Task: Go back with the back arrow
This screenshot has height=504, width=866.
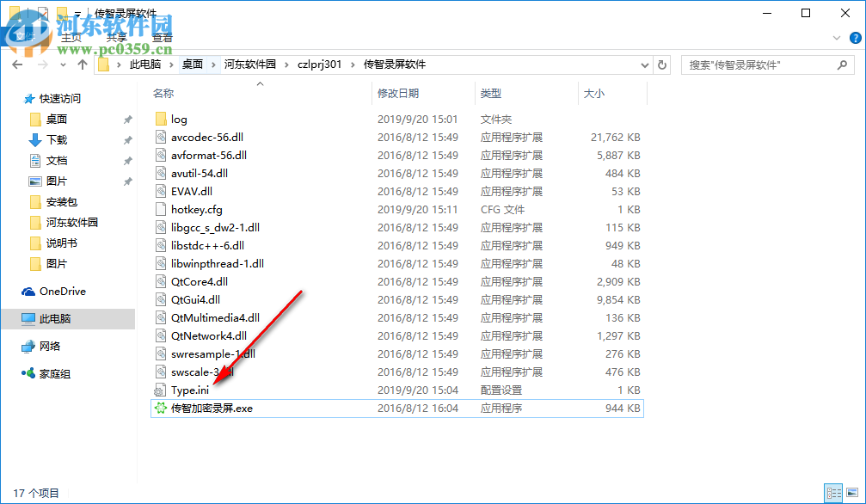Action: 16,64
